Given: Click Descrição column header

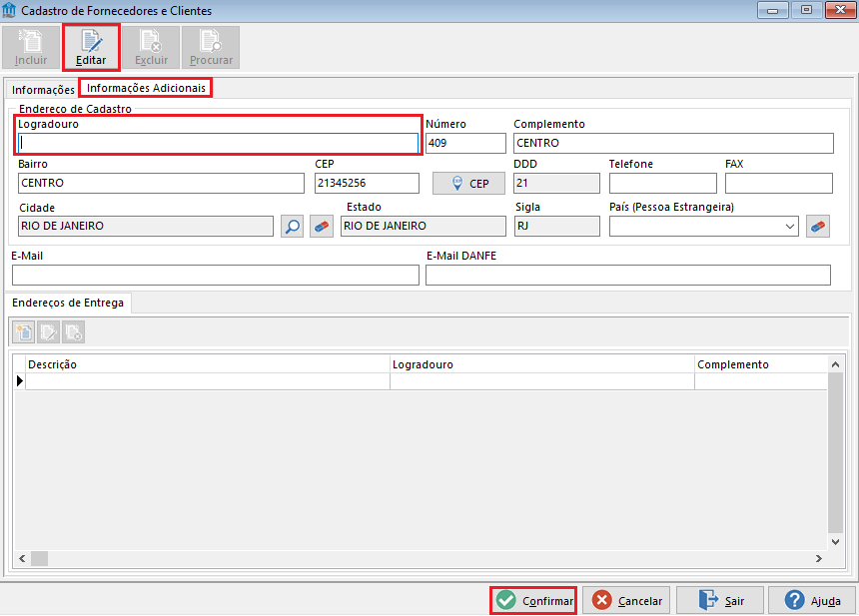Looking at the screenshot, I should coord(208,364).
